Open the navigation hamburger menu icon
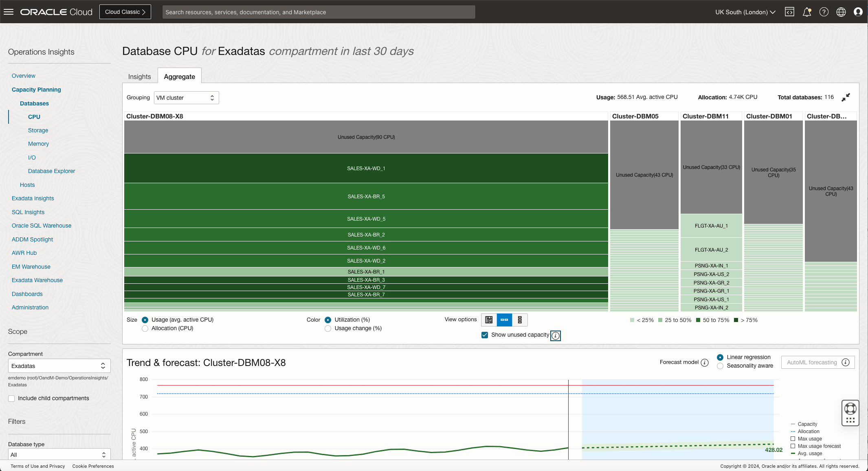The image size is (868, 471). pyautogui.click(x=9, y=11)
